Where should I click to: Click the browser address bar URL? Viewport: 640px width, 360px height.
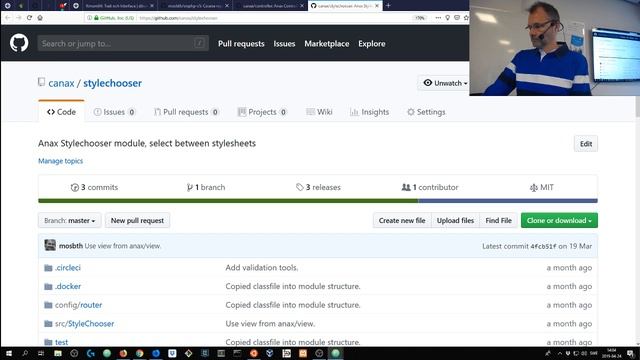tap(178, 18)
